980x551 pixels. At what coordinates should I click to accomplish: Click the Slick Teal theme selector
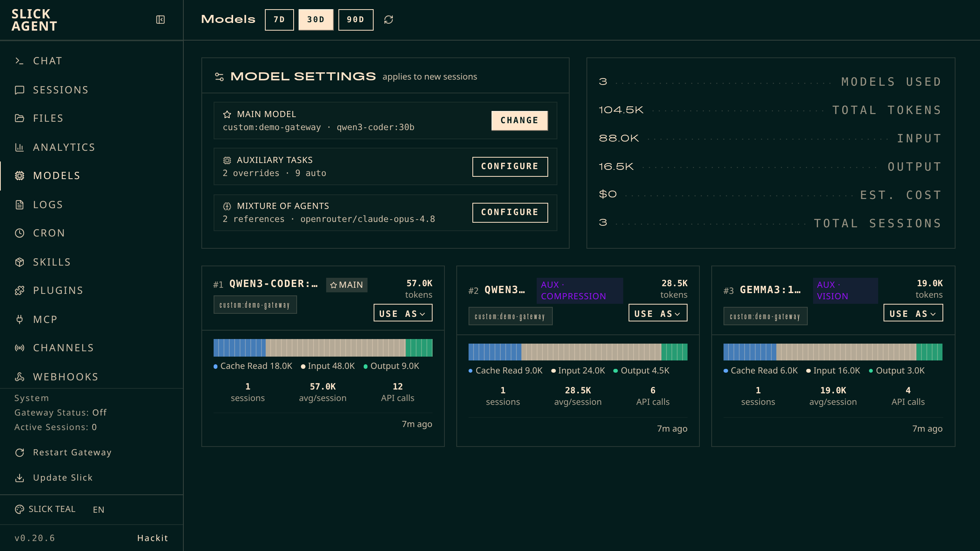(45, 509)
